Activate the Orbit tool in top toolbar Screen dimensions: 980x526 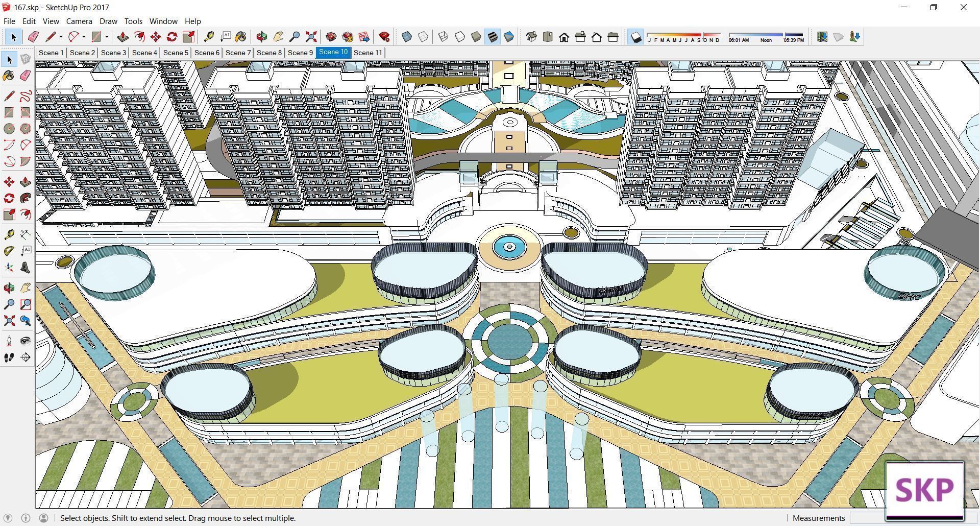pos(261,37)
